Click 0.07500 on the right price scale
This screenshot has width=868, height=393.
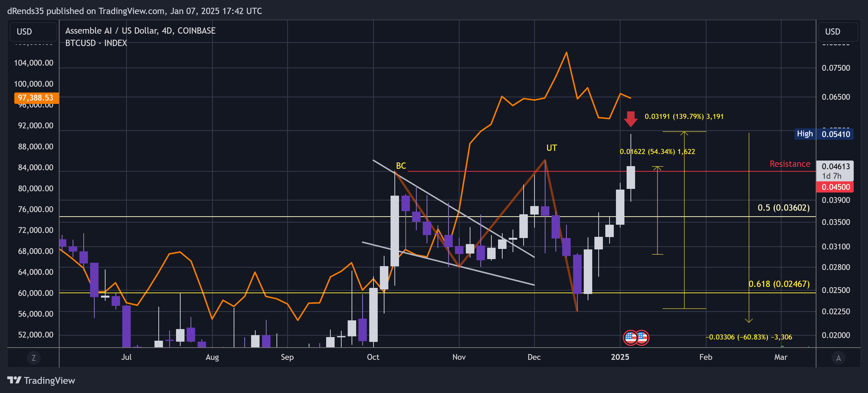tap(836, 68)
